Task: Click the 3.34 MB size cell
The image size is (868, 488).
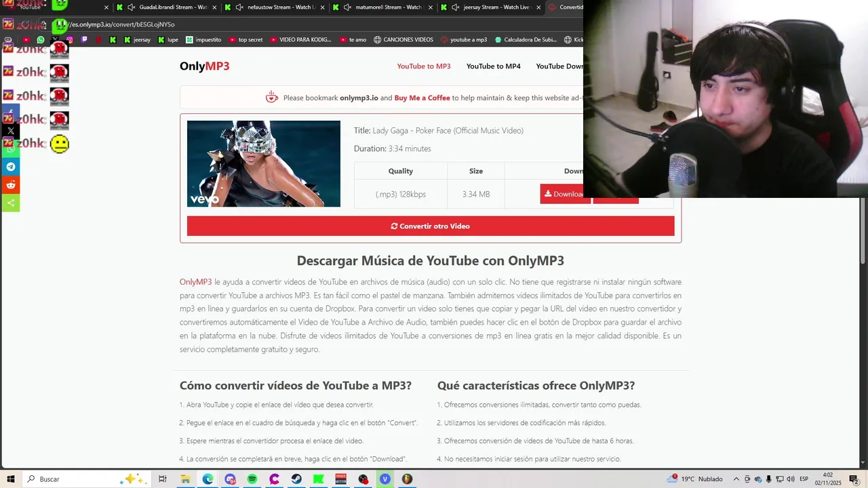Action: tap(476, 194)
